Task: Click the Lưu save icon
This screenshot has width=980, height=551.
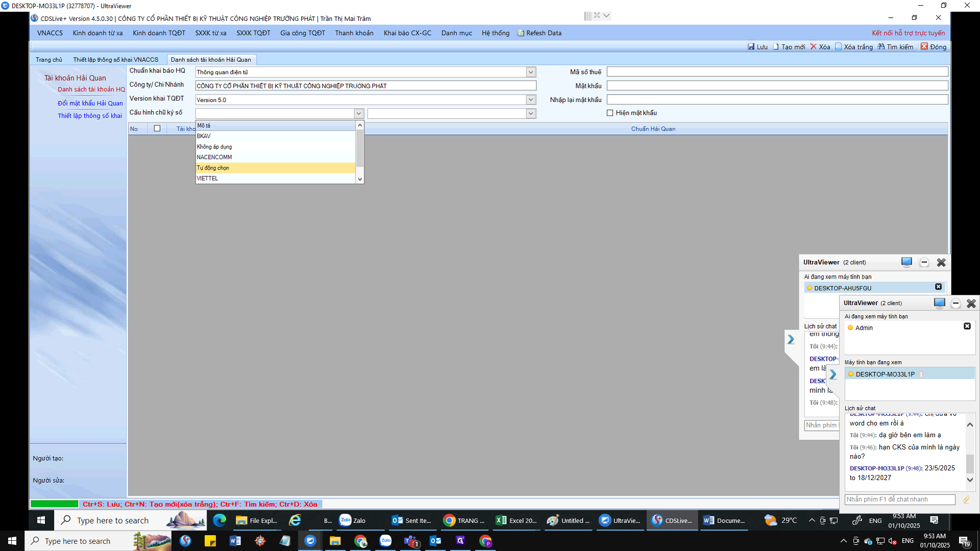Action: pos(751,46)
